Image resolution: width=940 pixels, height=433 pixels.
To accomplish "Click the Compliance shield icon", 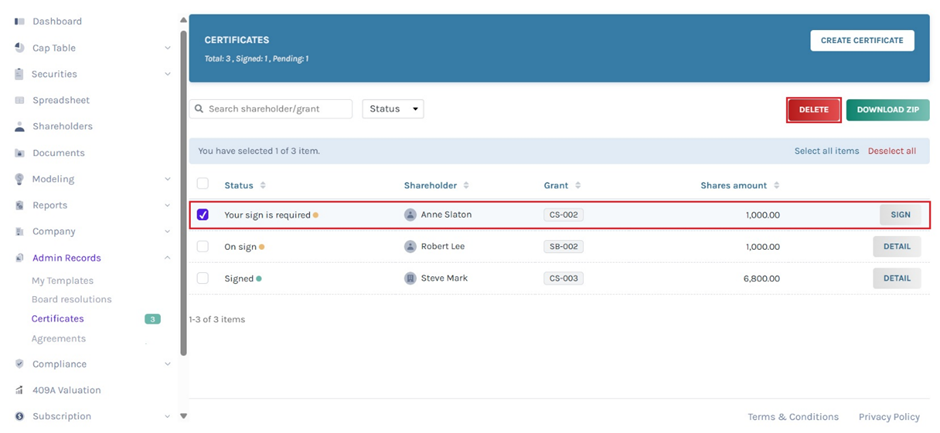I will pyautogui.click(x=19, y=364).
